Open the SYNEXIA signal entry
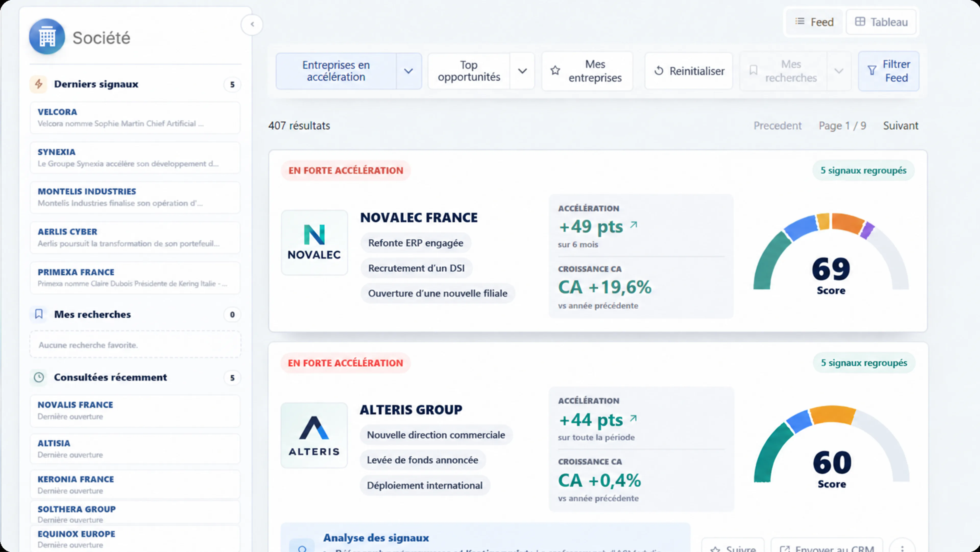The width and height of the screenshot is (980, 552). [135, 158]
